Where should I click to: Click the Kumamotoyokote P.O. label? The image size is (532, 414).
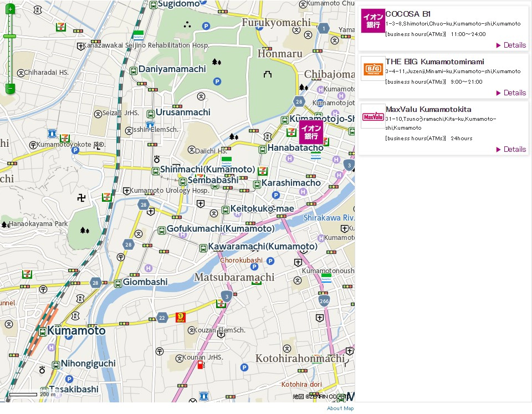pos(71,145)
